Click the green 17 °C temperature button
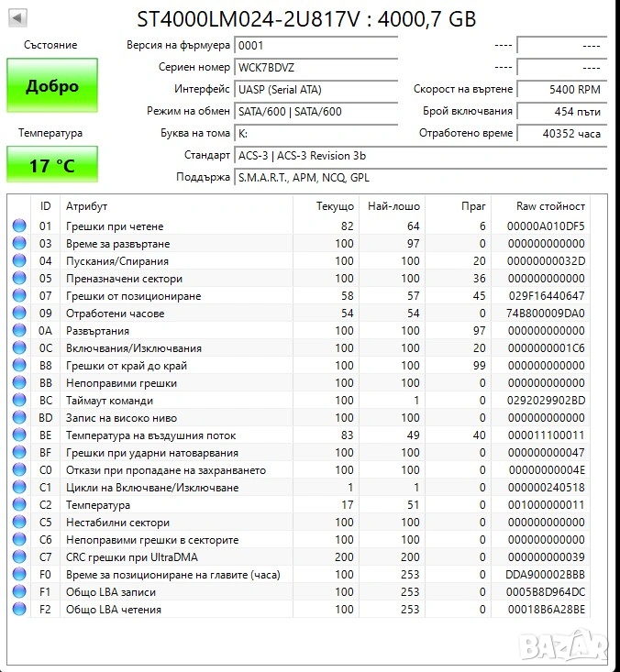 point(52,166)
